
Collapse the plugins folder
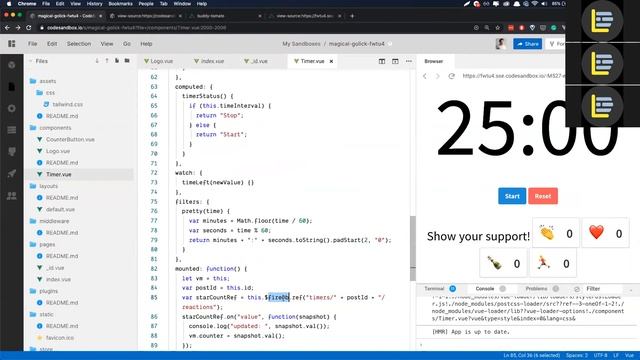pos(44,291)
